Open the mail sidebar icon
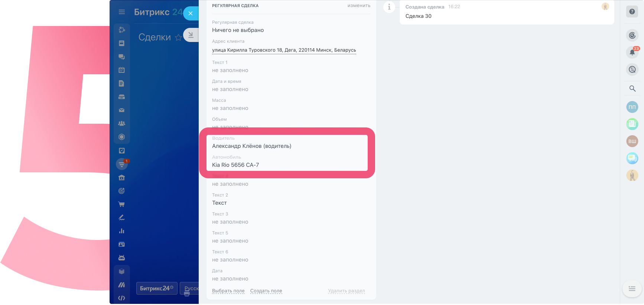Image resolution: width=644 pixels, height=305 pixels. pyautogui.click(x=121, y=110)
